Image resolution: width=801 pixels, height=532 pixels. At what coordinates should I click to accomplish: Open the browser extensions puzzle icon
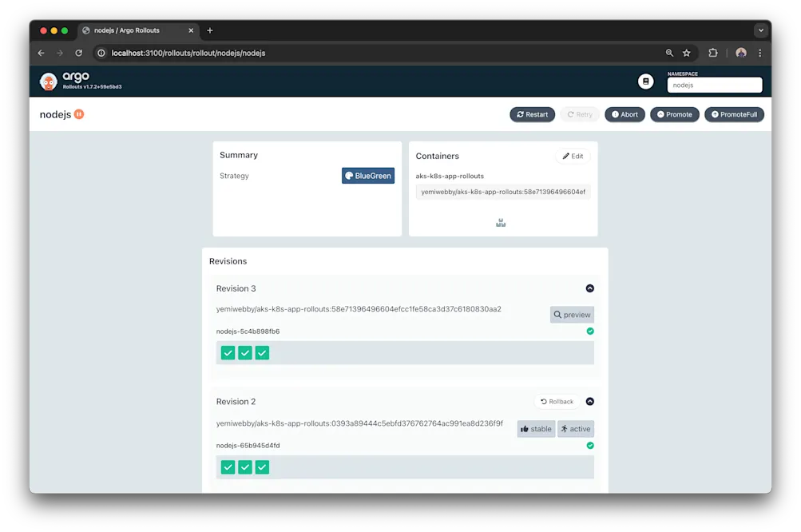pyautogui.click(x=713, y=53)
